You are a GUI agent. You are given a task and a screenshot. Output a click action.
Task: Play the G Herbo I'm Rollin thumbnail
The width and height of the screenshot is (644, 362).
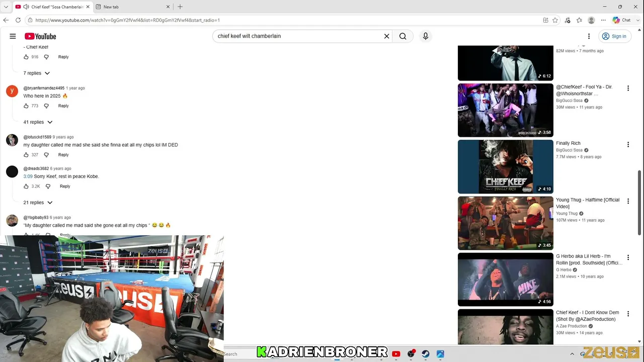[x=505, y=280]
